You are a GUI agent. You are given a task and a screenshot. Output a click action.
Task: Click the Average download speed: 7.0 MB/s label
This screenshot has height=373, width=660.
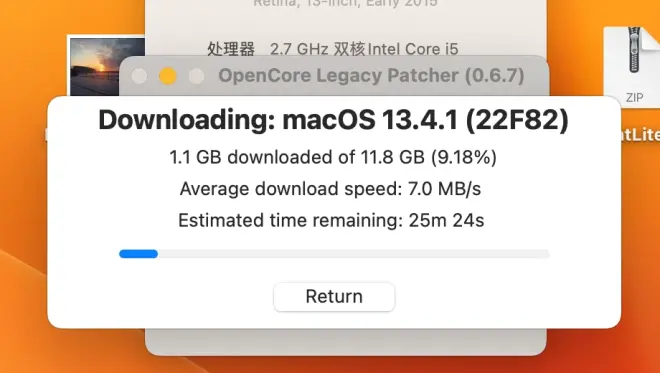point(330,189)
